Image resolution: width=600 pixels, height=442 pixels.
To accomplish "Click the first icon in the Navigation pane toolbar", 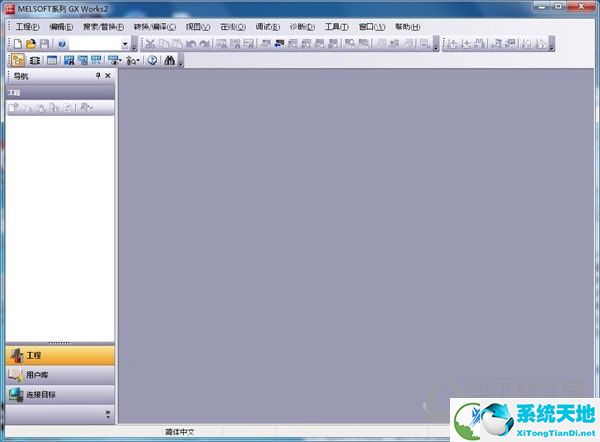I will 14,108.
